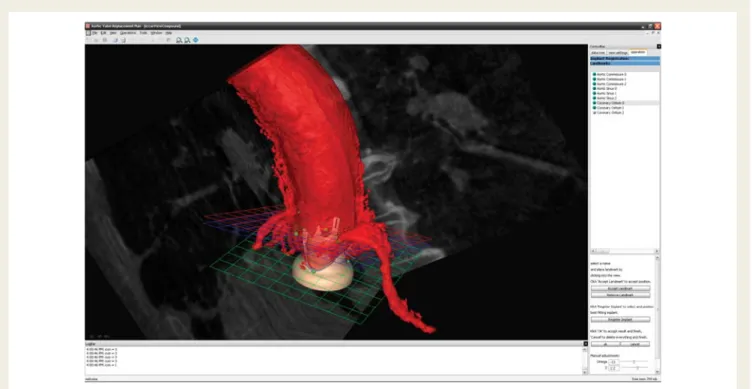Screen dimensions: 752x389
Task: Select landmark Aortic Commissure 0
Action: [x=611, y=74]
